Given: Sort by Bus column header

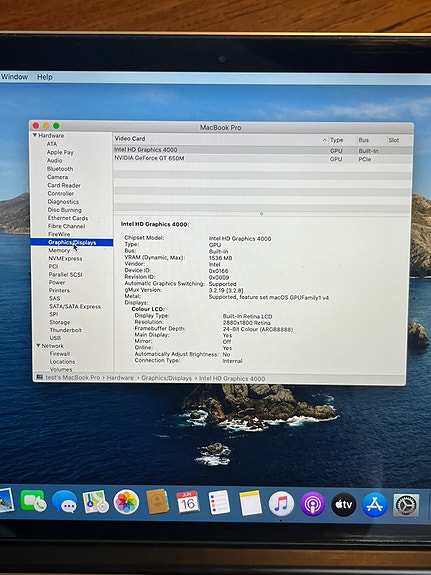Looking at the screenshot, I should coord(364,140).
